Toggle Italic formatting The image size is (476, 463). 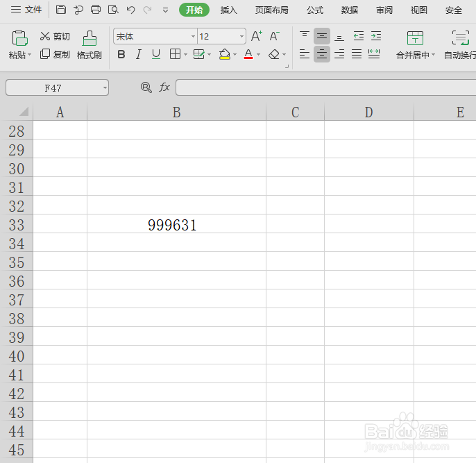[x=139, y=54]
